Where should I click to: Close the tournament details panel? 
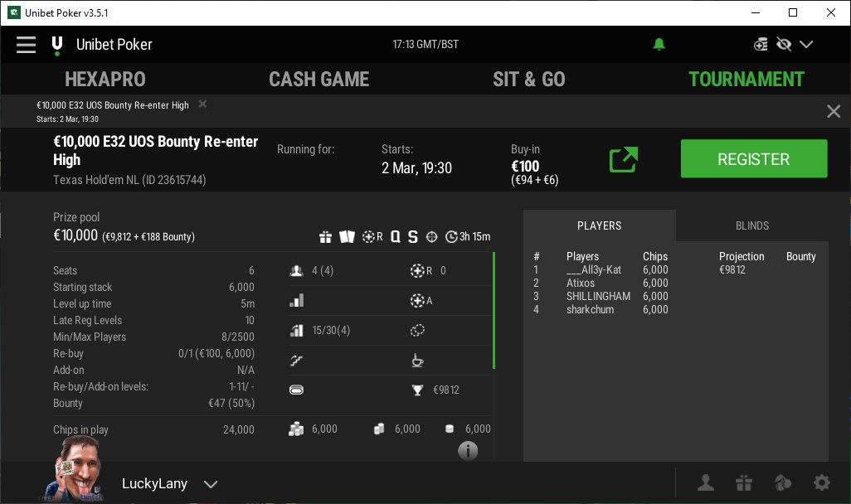(x=833, y=111)
